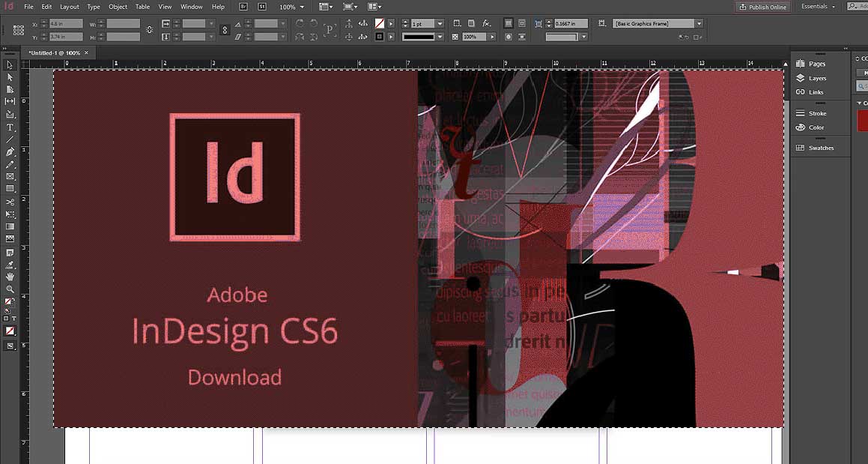The width and height of the screenshot is (868, 464).
Task: Select the Note tool
Action: click(10, 252)
